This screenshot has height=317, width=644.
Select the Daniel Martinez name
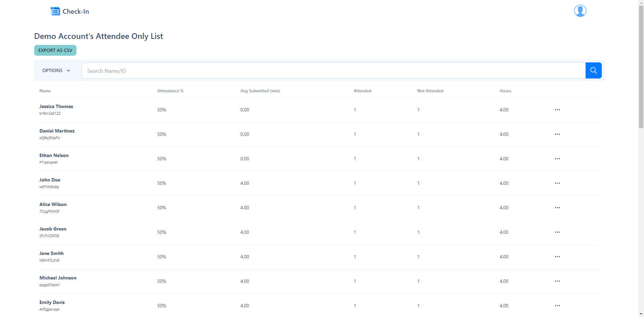(x=57, y=131)
